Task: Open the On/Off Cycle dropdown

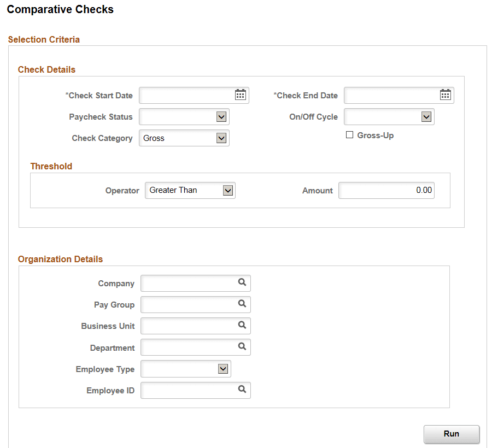Action: tap(426, 116)
